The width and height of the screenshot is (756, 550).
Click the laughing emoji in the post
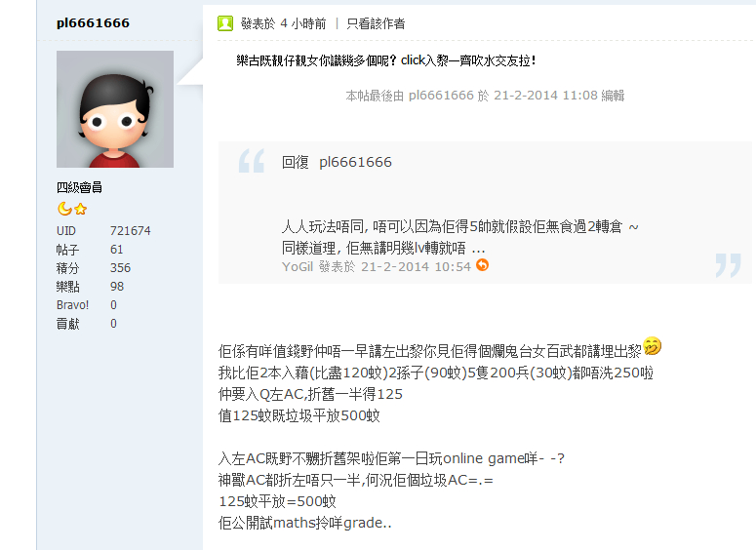[x=653, y=346]
